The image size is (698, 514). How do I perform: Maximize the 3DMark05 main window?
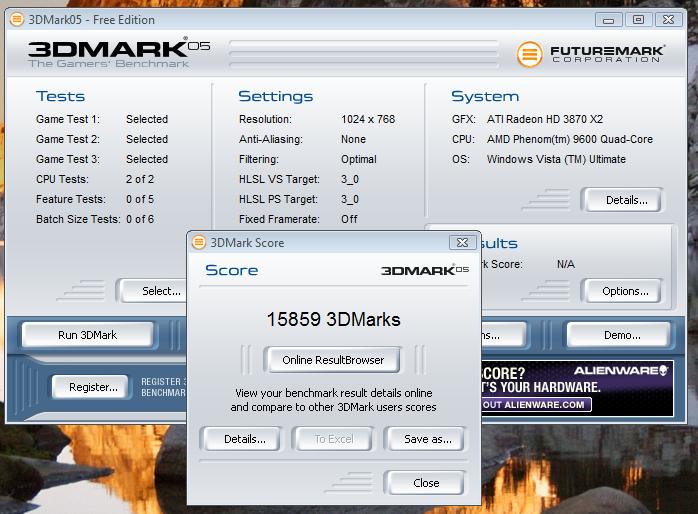(x=638, y=20)
